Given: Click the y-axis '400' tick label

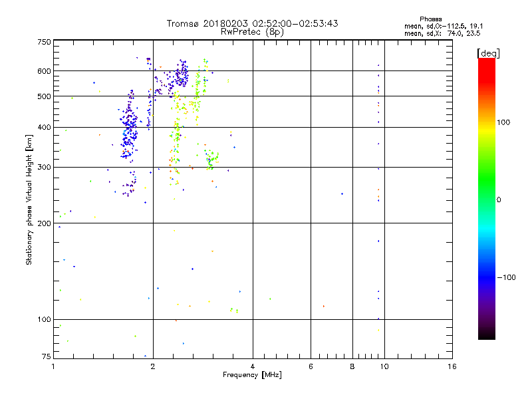Looking at the screenshot, I should (x=44, y=127).
